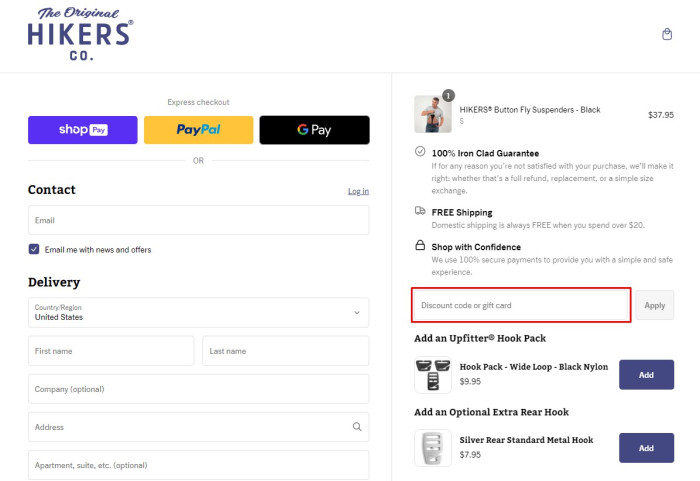Click the Iron Clad Guarantee checkmark icon
The height and width of the screenshot is (481, 700).
pyautogui.click(x=420, y=151)
